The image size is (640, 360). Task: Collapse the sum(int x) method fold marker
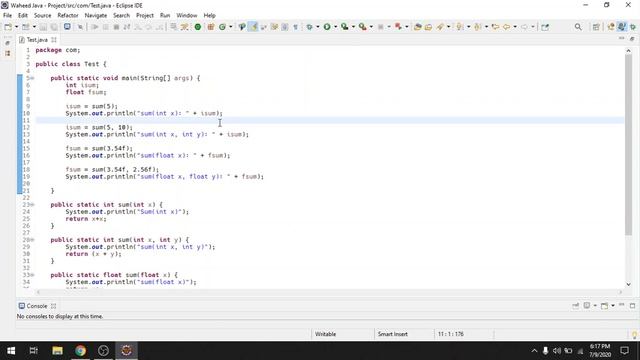click(32, 204)
